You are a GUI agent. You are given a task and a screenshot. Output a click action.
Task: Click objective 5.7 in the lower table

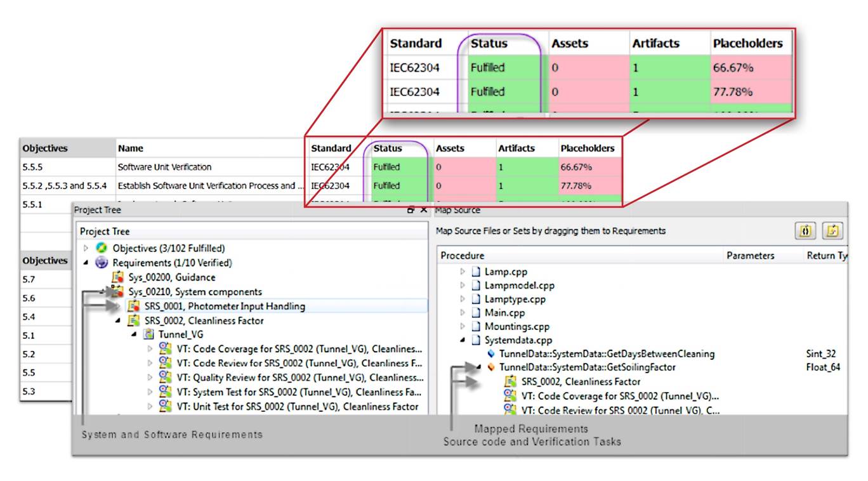point(45,279)
